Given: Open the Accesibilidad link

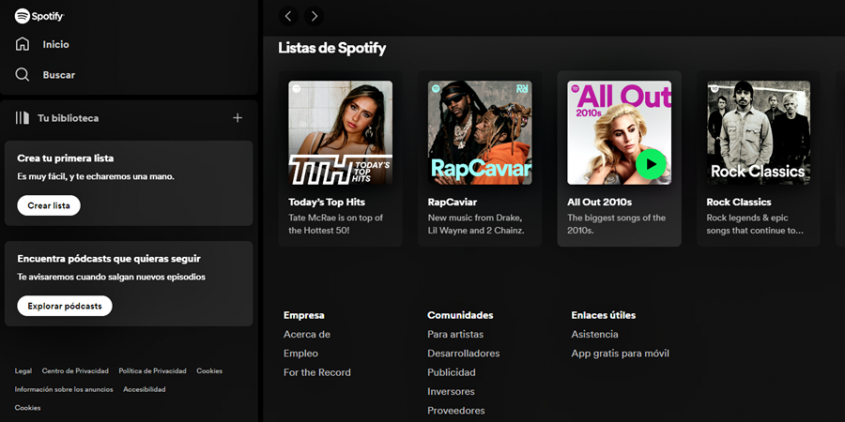Looking at the screenshot, I should point(144,389).
